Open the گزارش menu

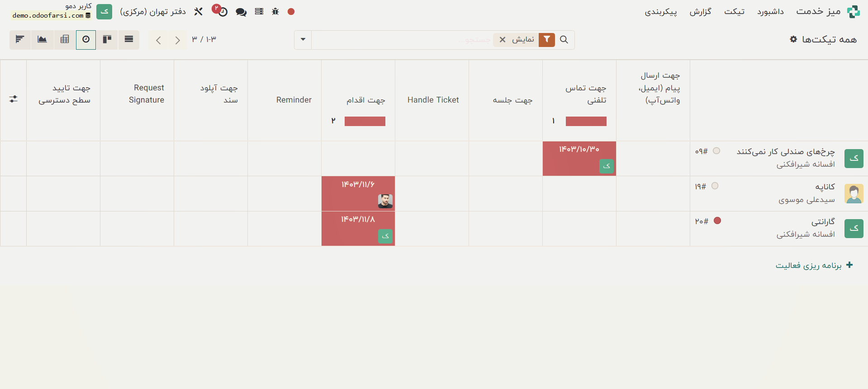point(700,12)
